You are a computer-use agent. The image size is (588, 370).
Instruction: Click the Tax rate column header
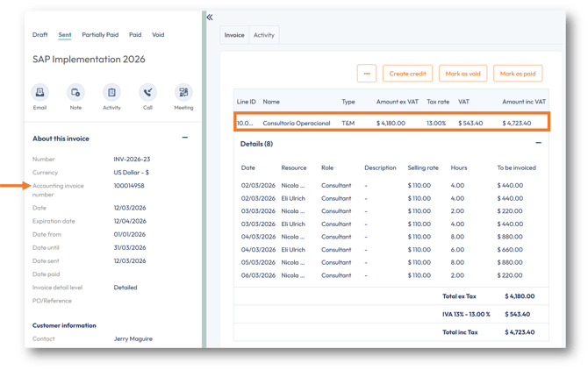pos(438,102)
